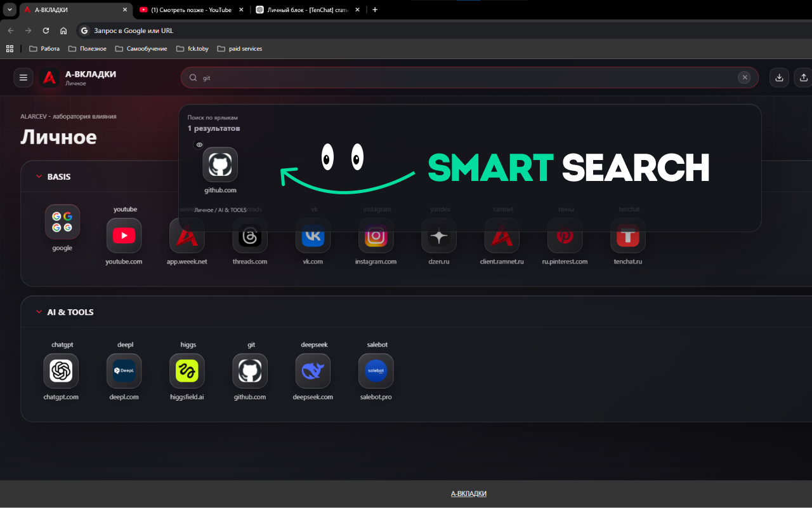Viewport: 812px width, 508px height.
Task: Click the A-ВКЛАДКИ footer link
Action: click(x=469, y=493)
